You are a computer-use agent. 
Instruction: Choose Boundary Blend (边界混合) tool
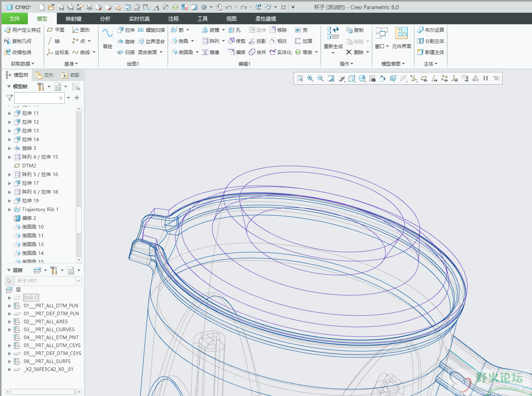[151, 41]
